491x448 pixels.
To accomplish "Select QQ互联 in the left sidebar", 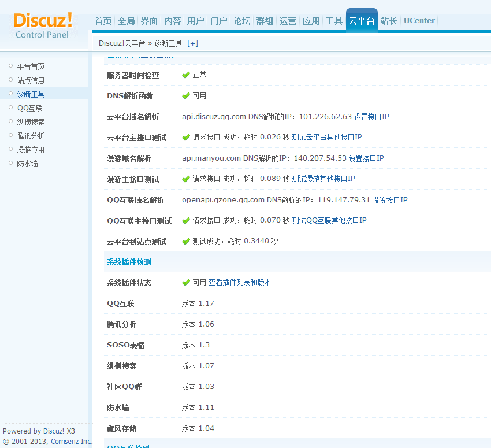I will pos(29,108).
